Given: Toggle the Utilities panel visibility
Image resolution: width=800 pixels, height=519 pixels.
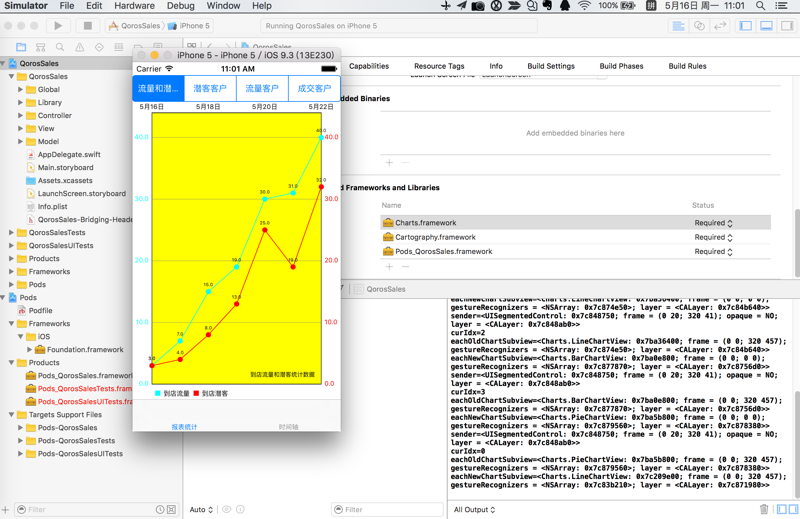Looking at the screenshot, I should tap(786, 26).
